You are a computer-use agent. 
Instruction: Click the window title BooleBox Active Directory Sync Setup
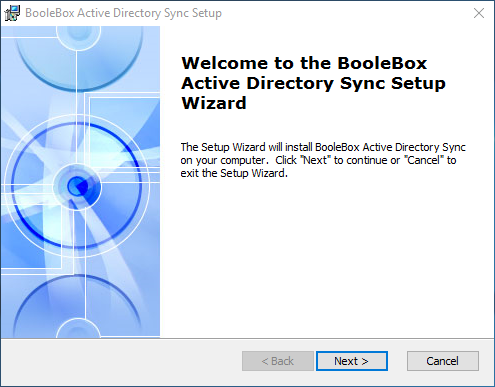123,13
